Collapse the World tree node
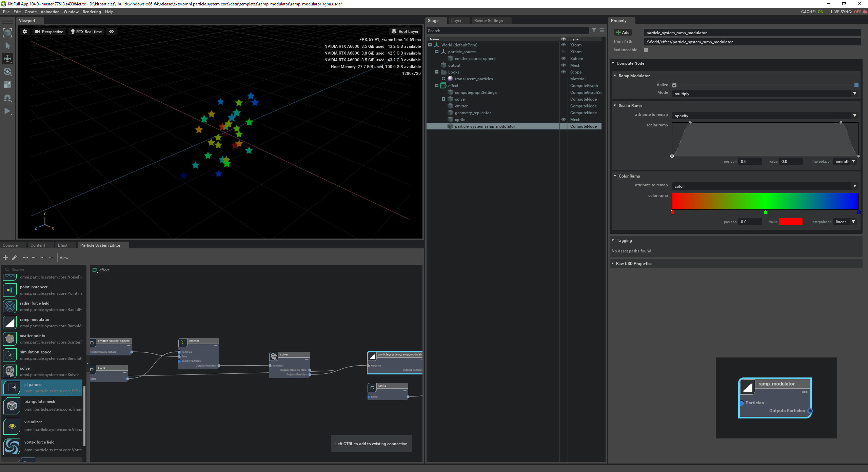Screen dimensions: 868x472 tap(430, 45)
